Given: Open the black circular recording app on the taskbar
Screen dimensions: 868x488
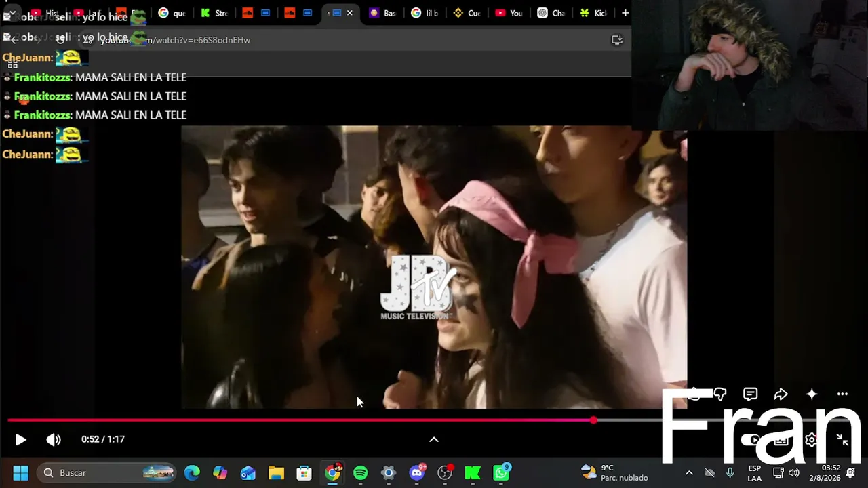Looking at the screenshot, I should tap(445, 472).
